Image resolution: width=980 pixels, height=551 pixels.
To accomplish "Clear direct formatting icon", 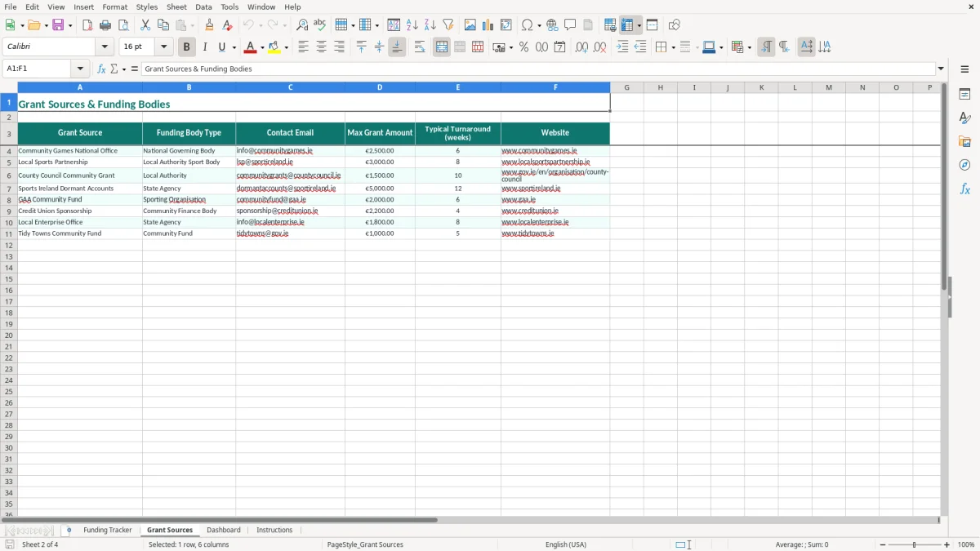I will [228, 25].
